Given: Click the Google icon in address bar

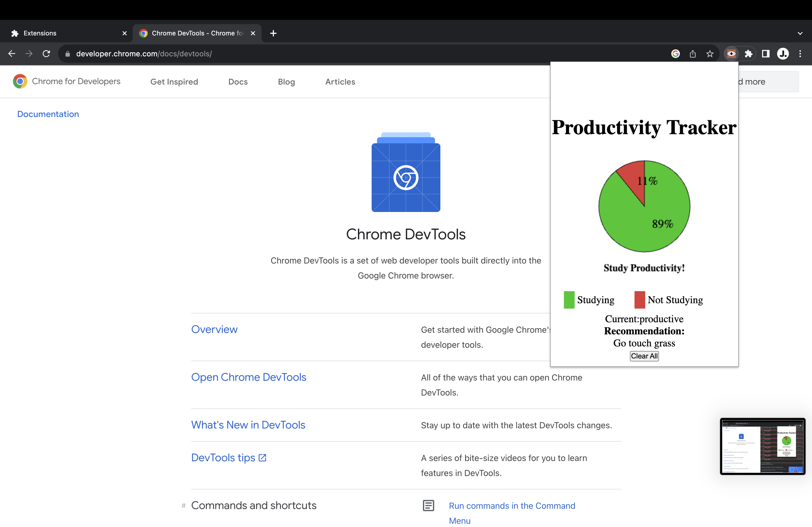Looking at the screenshot, I should (675, 53).
